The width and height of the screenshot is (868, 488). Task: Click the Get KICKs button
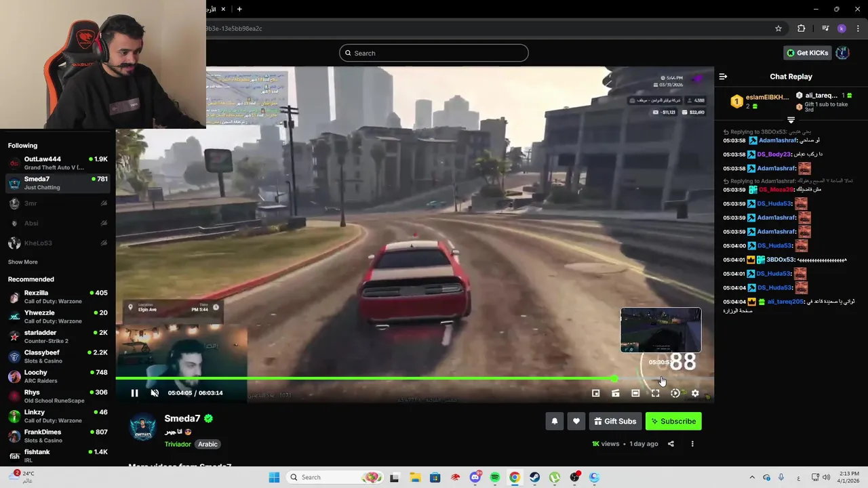[808, 53]
